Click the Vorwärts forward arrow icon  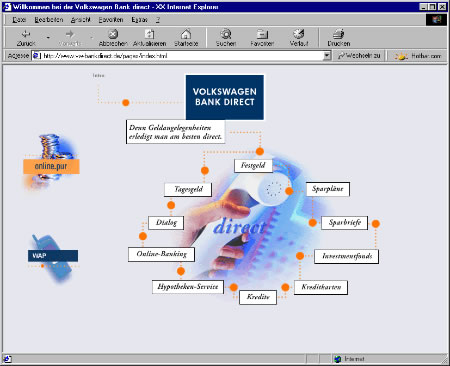pos(70,34)
